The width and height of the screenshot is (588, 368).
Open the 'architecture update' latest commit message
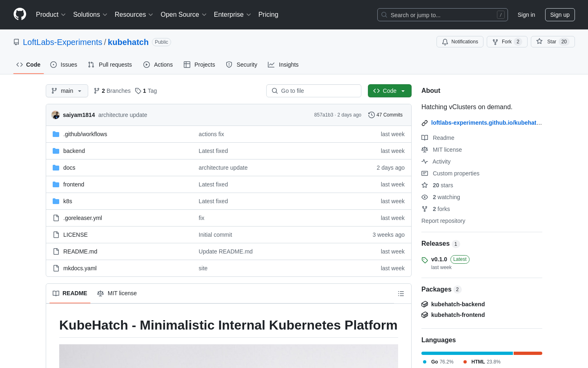tap(122, 115)
